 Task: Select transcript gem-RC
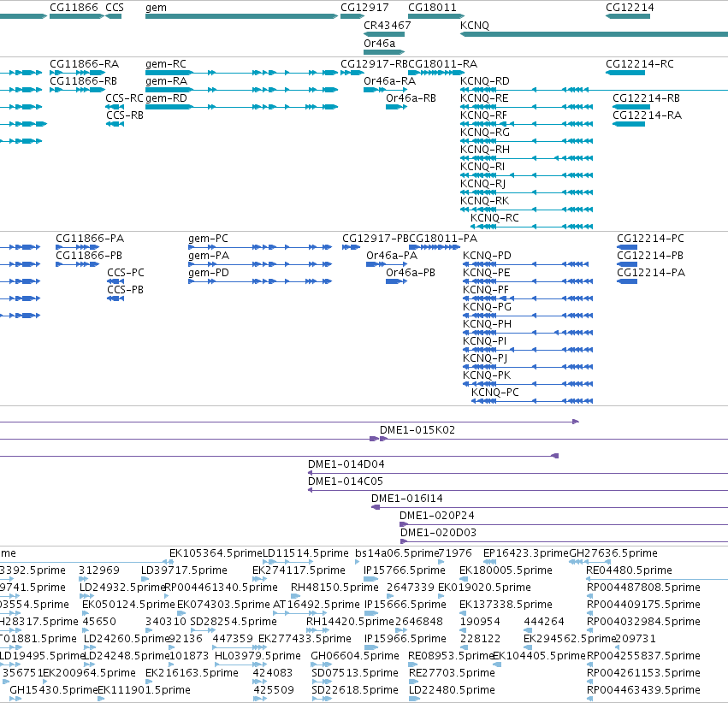click(x=241, y=73)
